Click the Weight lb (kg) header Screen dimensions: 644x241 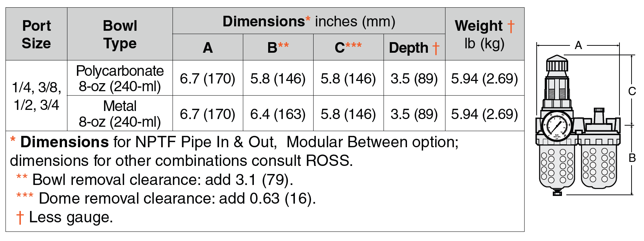(485, 34)
